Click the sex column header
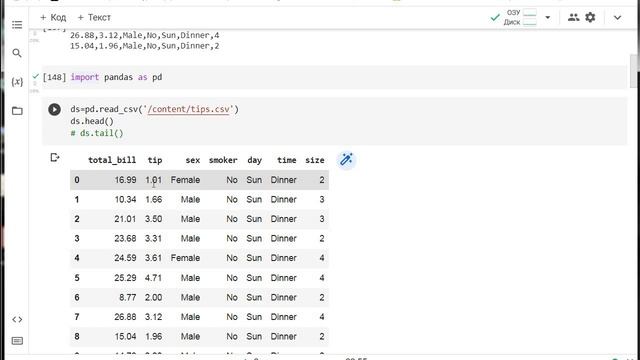 pyautogui.click(x=193, y=160)
